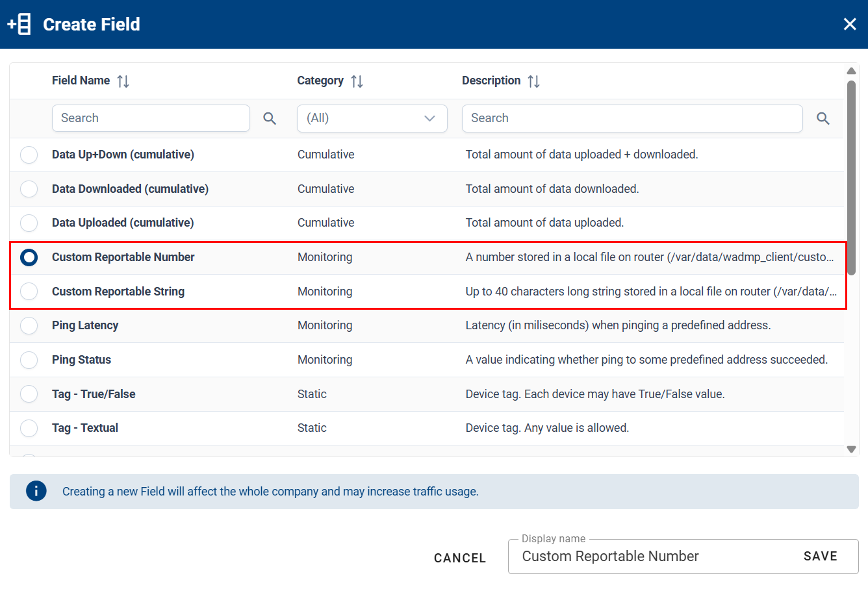The height and width of the screenshot is (602, 868).
Task: Select the Data Uploaded (cumulative) radio button
Action: [x=29, y=223]
